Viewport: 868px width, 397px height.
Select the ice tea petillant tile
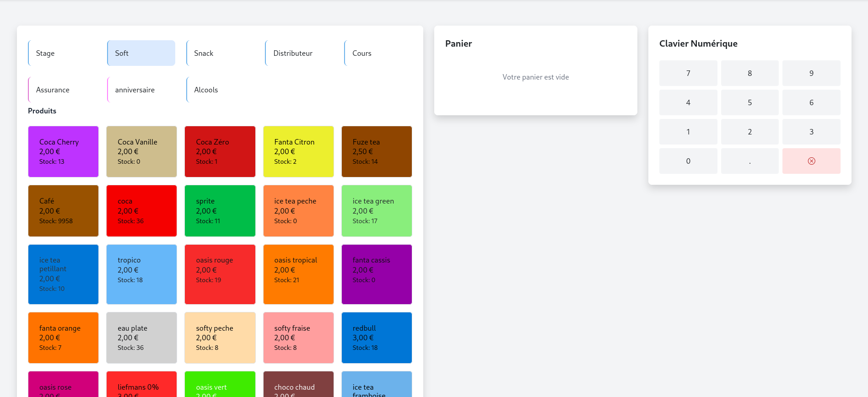point(63,274)
